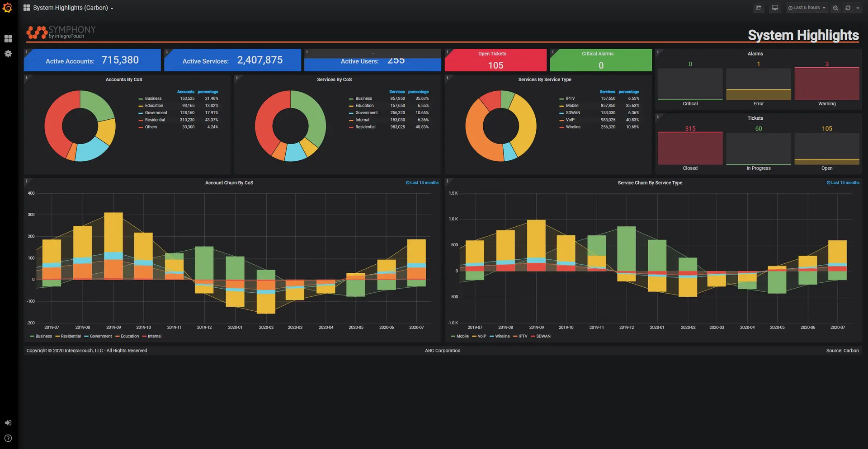Toggle Business series in Account Churn legend

(43, 336)
